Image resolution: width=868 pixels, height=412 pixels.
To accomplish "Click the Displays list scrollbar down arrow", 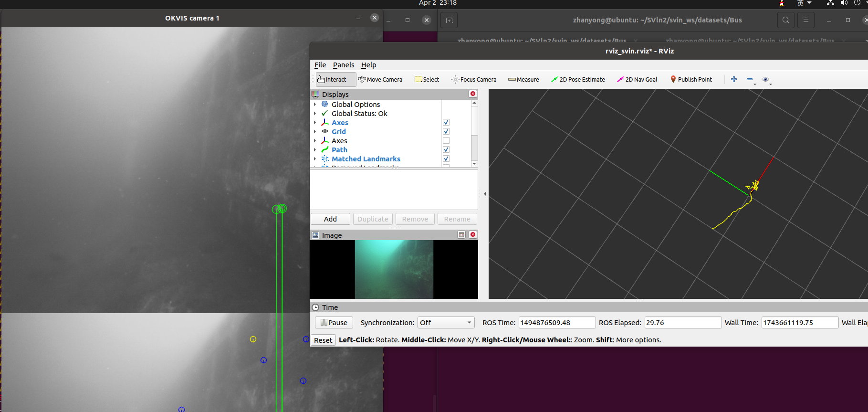I will coord(474,164).
